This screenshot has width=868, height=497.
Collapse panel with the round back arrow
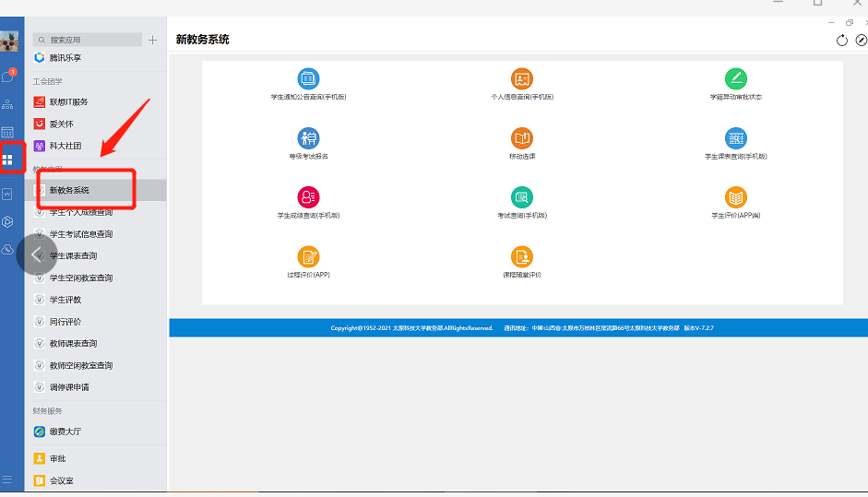(37, 254)
